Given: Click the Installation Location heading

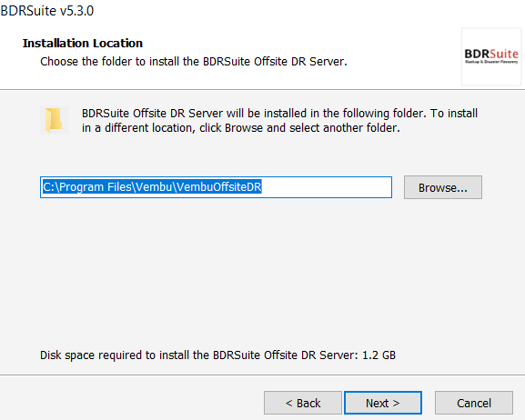Looking at the screenshot, I should click(83, 43).
